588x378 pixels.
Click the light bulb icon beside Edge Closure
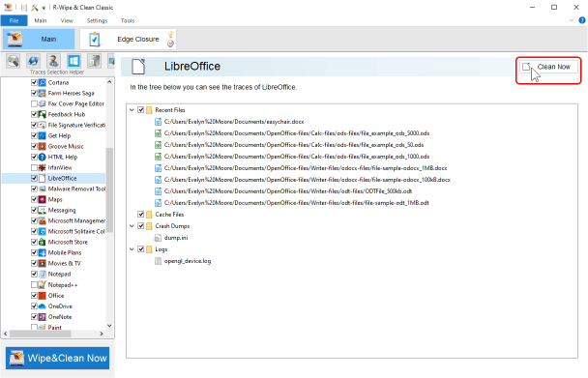click(170, 34)
